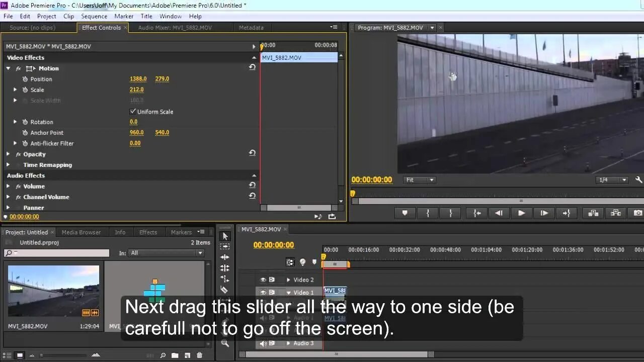Open the Sequence menu
Image resolution: width=644 pixels, height=362 pixels.
pos(94,16)
